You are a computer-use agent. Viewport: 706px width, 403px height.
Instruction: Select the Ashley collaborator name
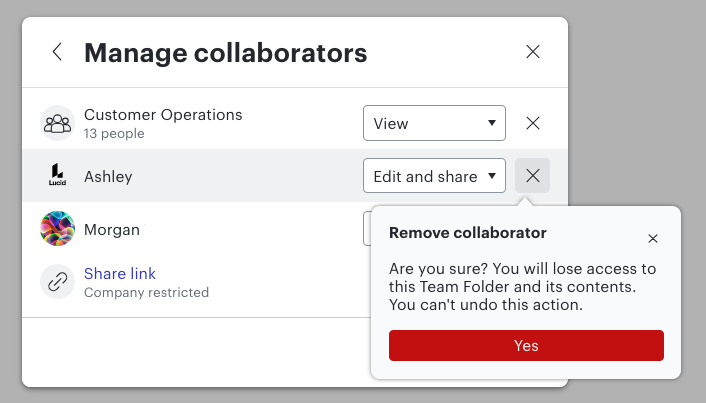tap(108, 177)
